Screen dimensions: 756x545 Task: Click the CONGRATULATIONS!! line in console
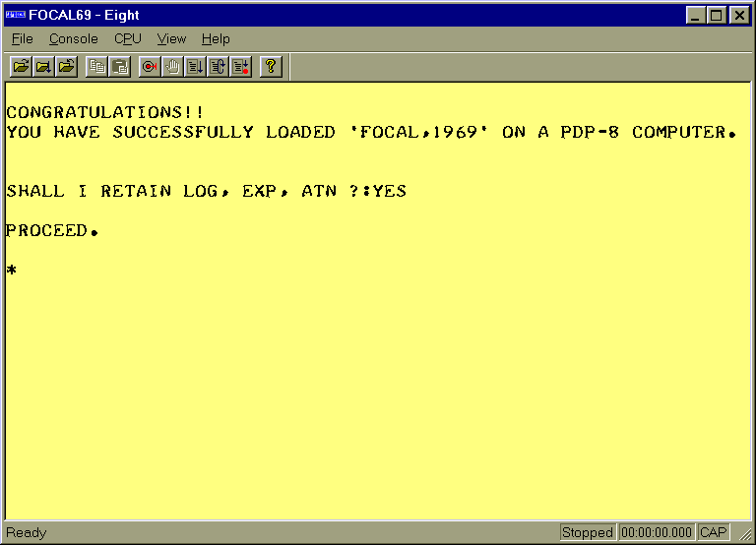105,112
